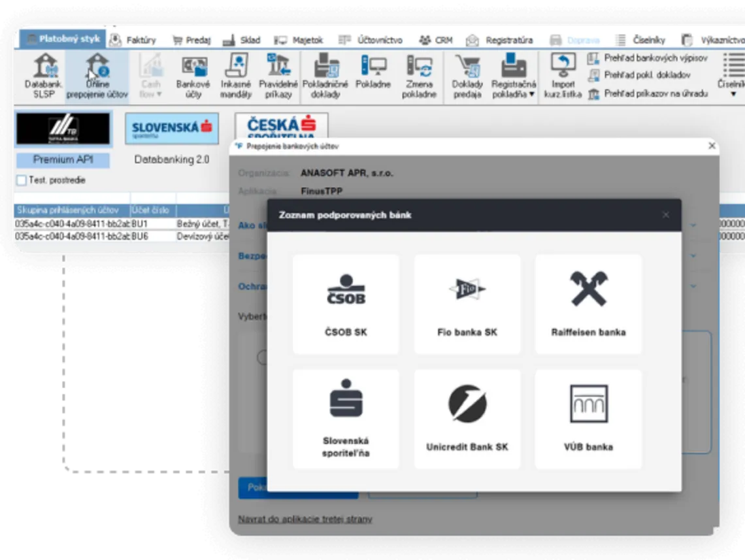Image resolution: width=745 pixels, height=560 pixels.
Task: Switch to Predaj tab
Action: click(191, 41)
